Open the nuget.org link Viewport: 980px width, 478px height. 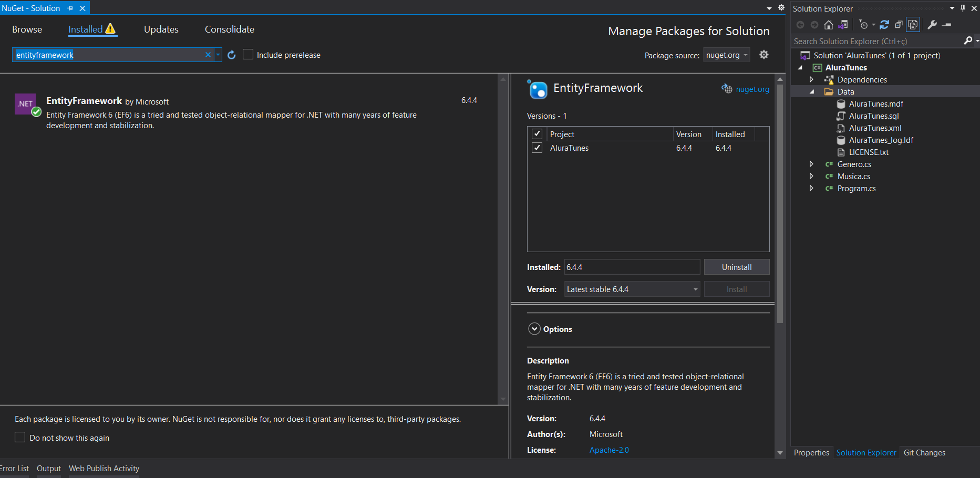(752, 89)
